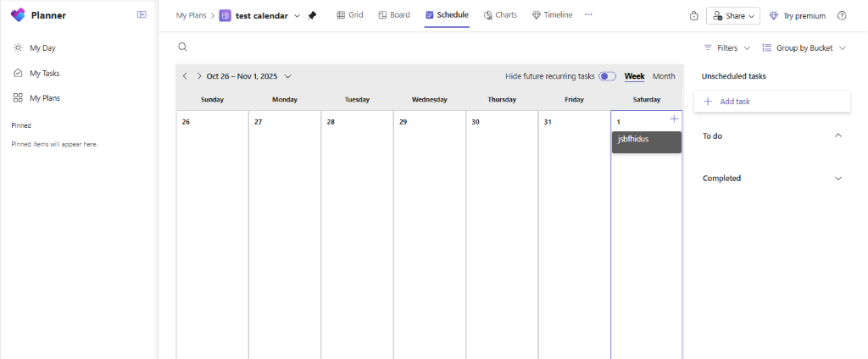Select Week calendar view
868x359 pixels.
(634, 76)
